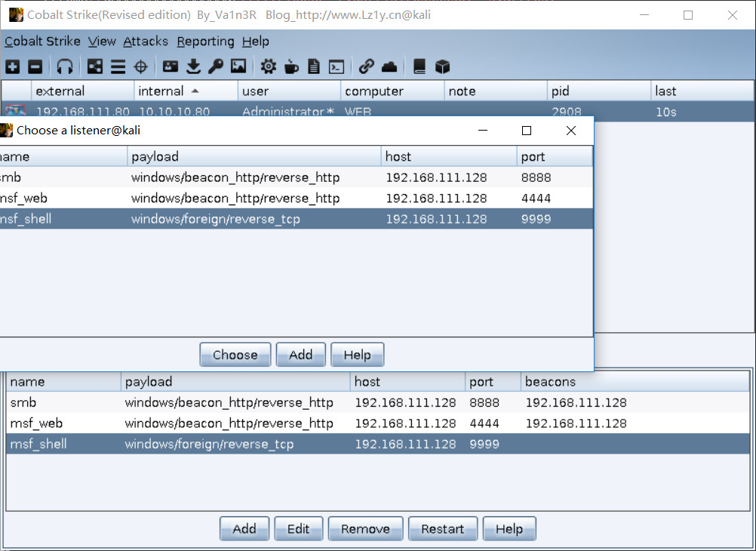Open downloads view with download arrow icon
The image size is (756, 551).
tap(193, 66)
